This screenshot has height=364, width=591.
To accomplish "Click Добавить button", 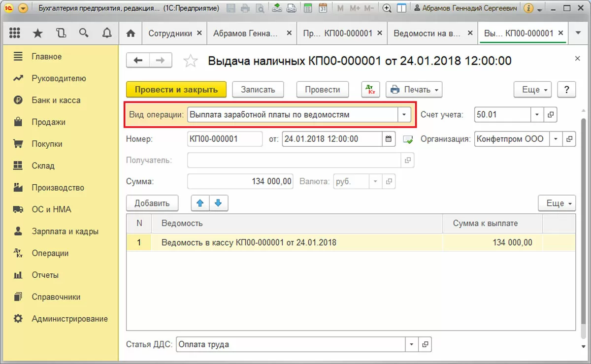I will point(152,203).
